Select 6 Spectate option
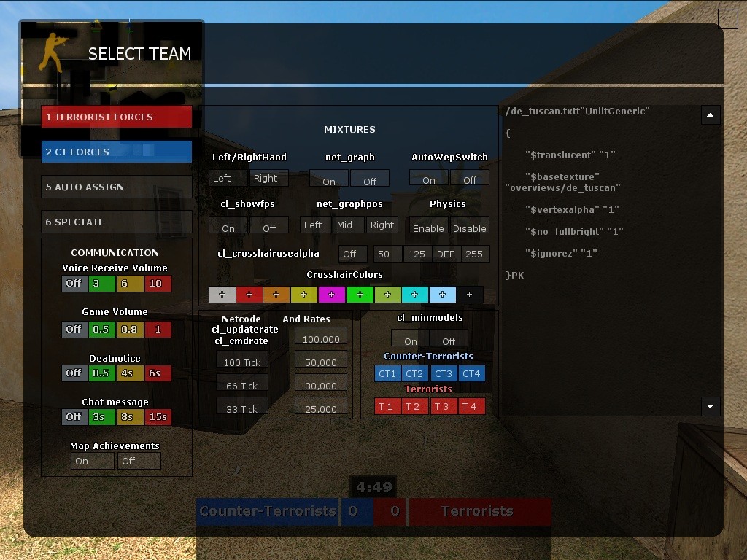This screenshot has width=747, height=560. coord(117,222)
